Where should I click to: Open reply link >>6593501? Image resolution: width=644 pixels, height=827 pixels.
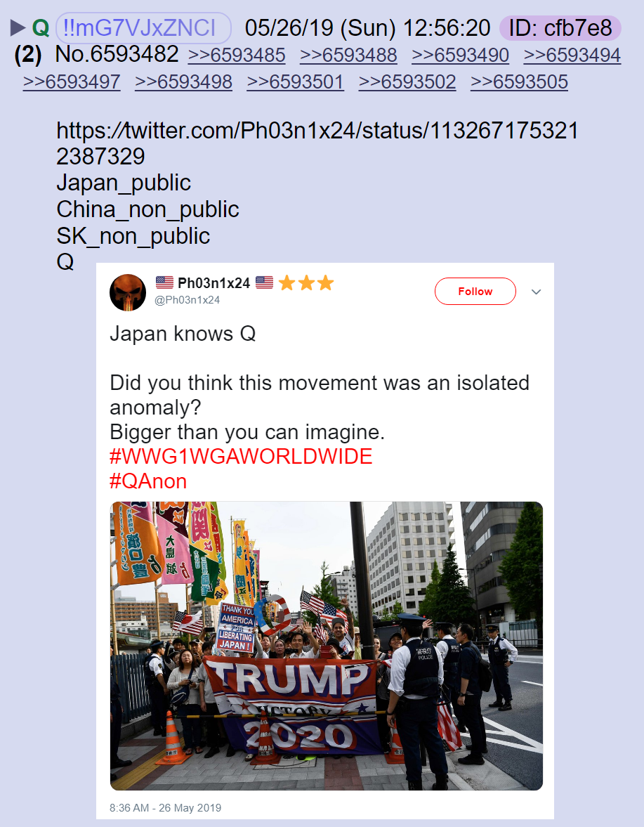coord(295,82)
